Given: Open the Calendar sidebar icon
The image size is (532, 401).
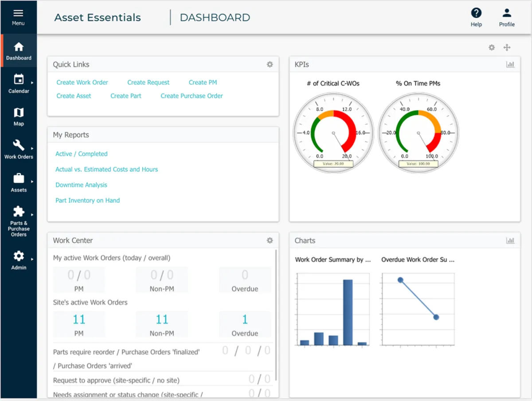Looking at the screenshot, I should tap(19, 79).
